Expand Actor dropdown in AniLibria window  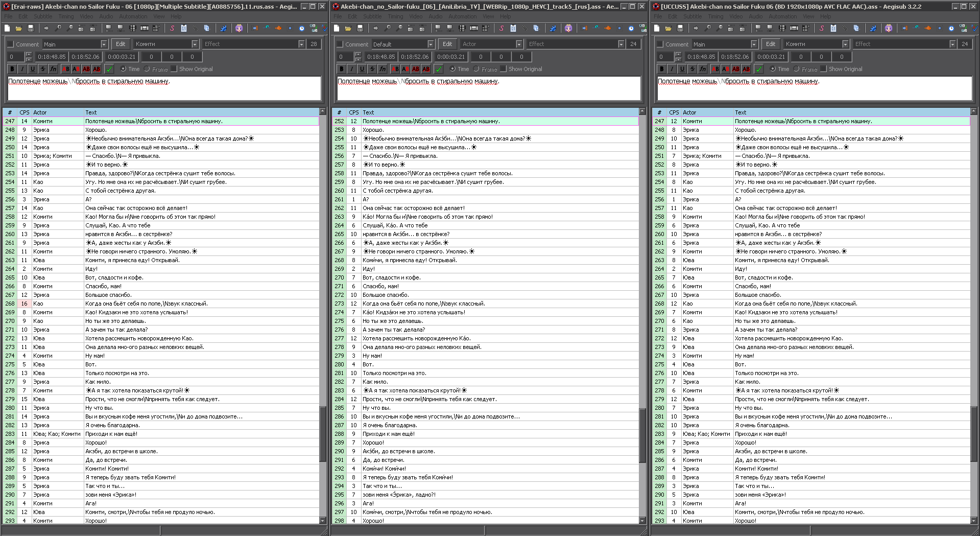pos(519,44)
